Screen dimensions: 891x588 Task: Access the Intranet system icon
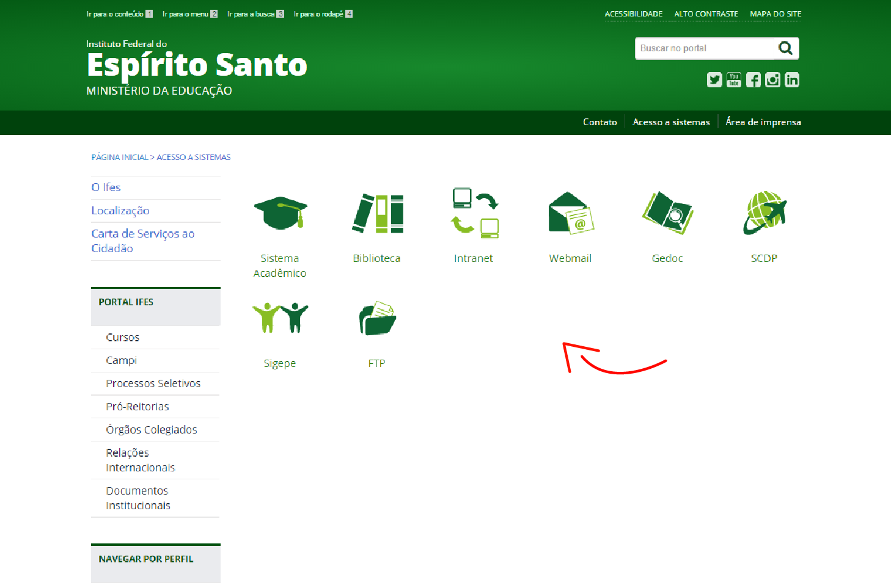coord(474,214)
